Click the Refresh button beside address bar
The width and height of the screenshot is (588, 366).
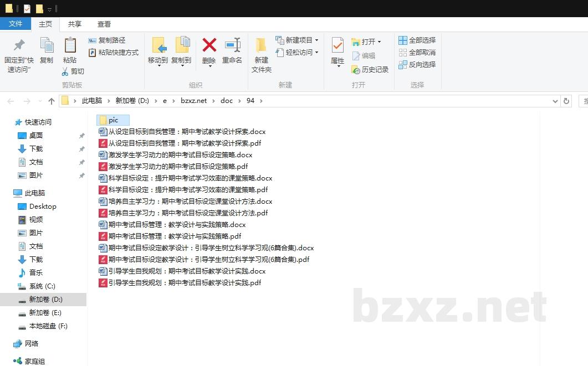[x=566, y=101]
